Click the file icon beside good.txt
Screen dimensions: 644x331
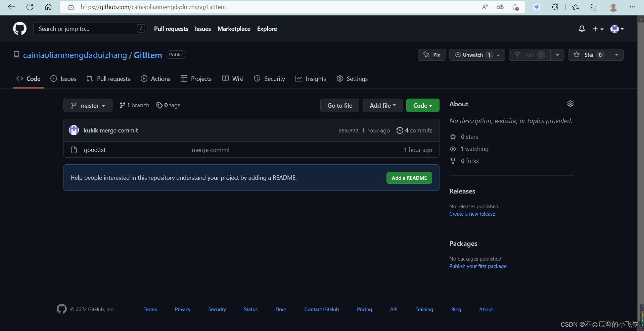click(x=74, y=150)
